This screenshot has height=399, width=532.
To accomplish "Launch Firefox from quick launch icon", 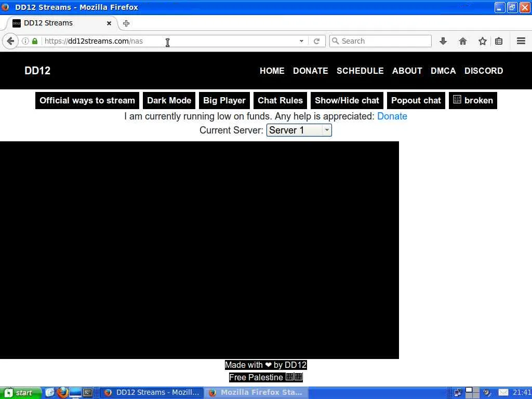I will [x=62, y=393].
